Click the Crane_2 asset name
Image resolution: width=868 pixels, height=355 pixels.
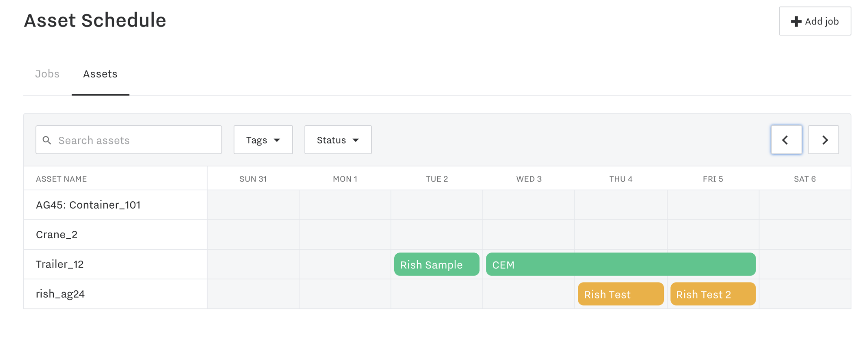click(x=56, y=234)
